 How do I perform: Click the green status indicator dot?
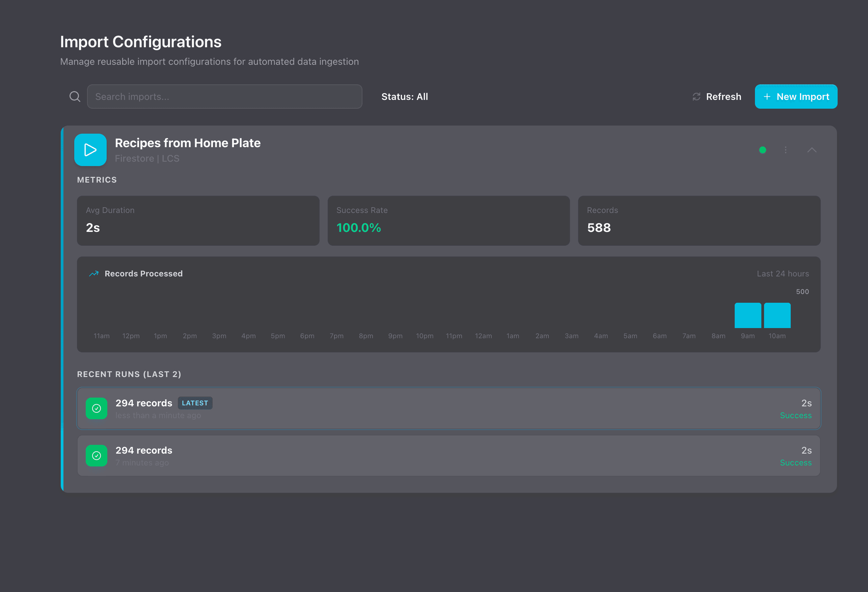(x=763, y=150)
